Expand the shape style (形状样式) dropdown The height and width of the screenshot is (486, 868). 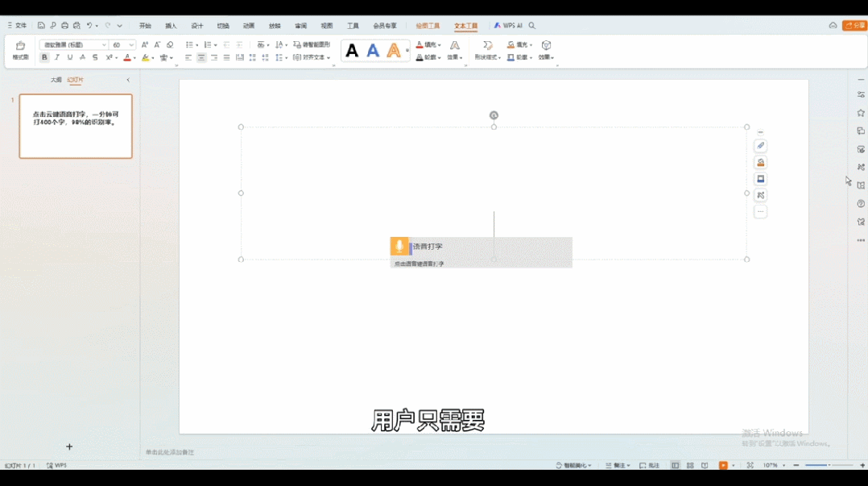tap(487, 58)
